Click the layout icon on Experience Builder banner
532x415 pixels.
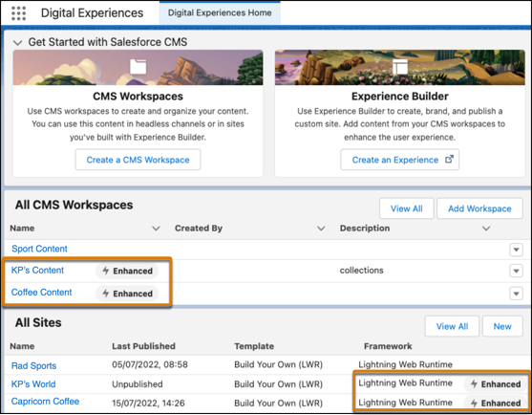click(400, 66)
